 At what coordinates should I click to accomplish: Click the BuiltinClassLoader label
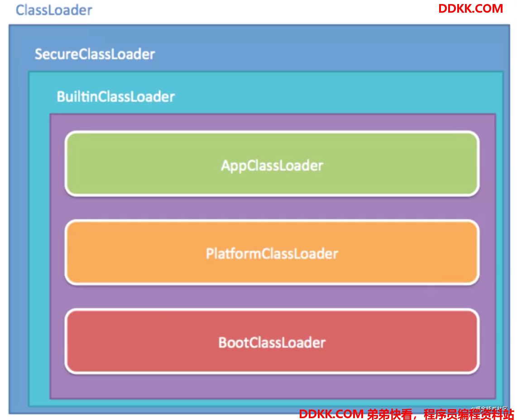coord(115,97)
